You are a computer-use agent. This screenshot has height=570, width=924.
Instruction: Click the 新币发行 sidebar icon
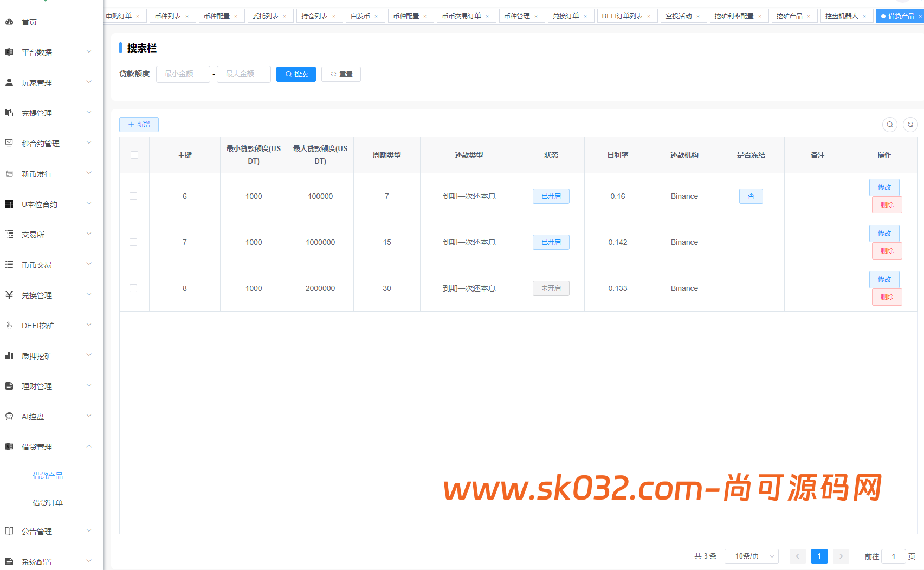point(9,174)
